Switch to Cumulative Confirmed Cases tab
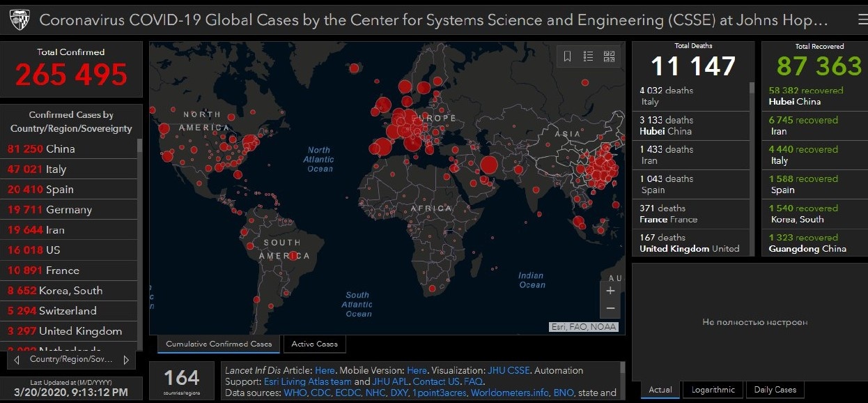This screenshot has width=868, height=403. 219,344
